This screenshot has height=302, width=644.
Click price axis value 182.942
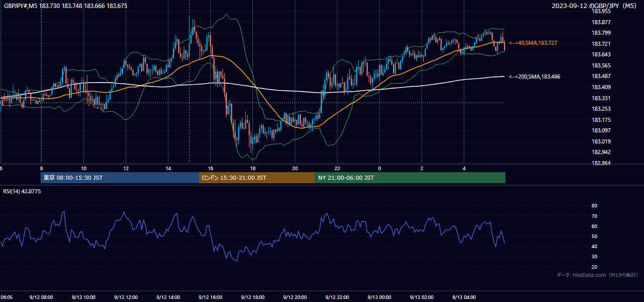click(x=601, y=153)
